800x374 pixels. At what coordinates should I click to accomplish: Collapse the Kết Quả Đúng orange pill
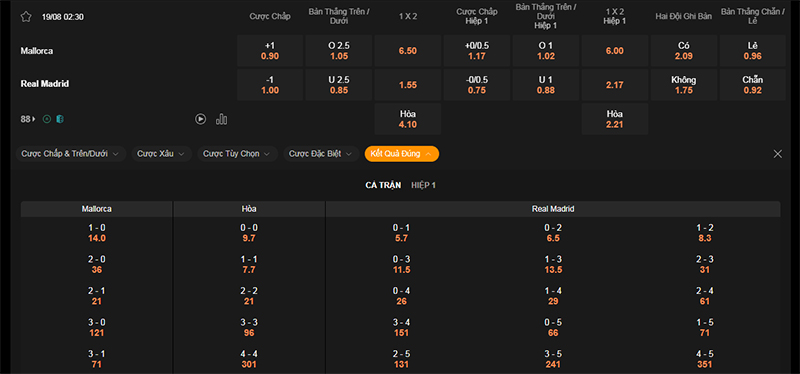pos(402,154)
